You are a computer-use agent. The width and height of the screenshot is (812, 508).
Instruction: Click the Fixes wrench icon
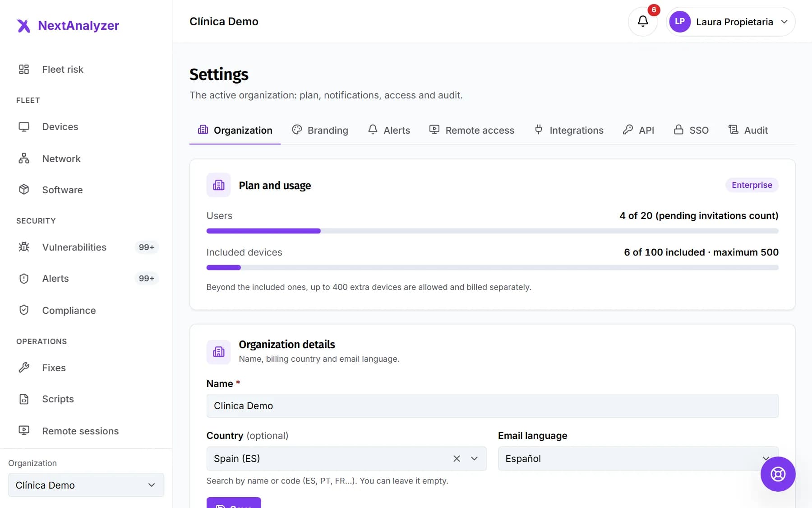(24, 368)
